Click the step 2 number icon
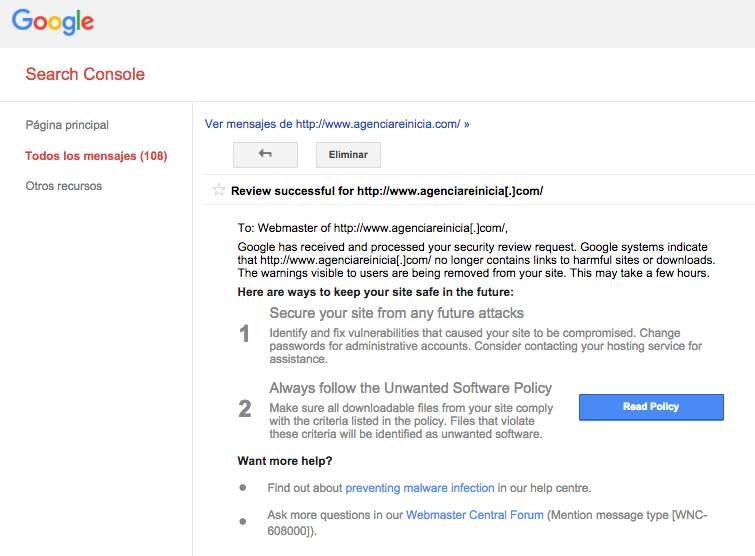The width and height of the screenshot is (755, 556). [245, 408]
